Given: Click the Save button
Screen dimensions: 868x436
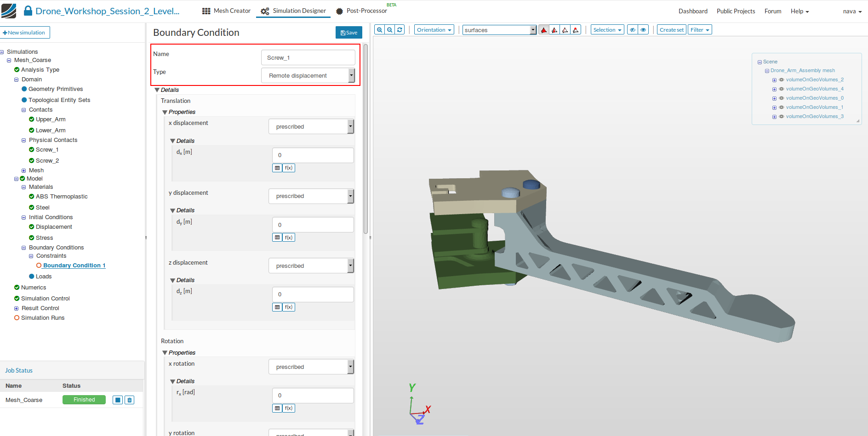Looking at the screenshot, I should [x=349, y=33].
